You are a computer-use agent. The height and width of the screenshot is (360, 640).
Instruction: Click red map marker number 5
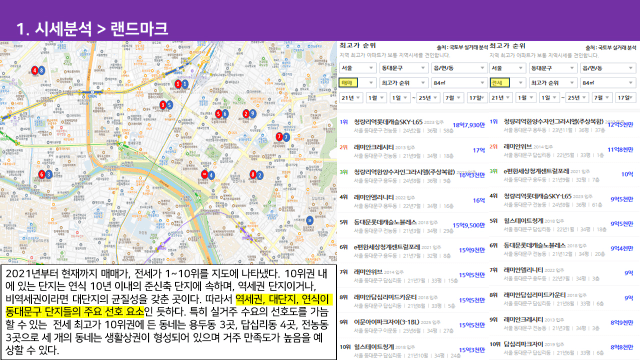(218, 114)
